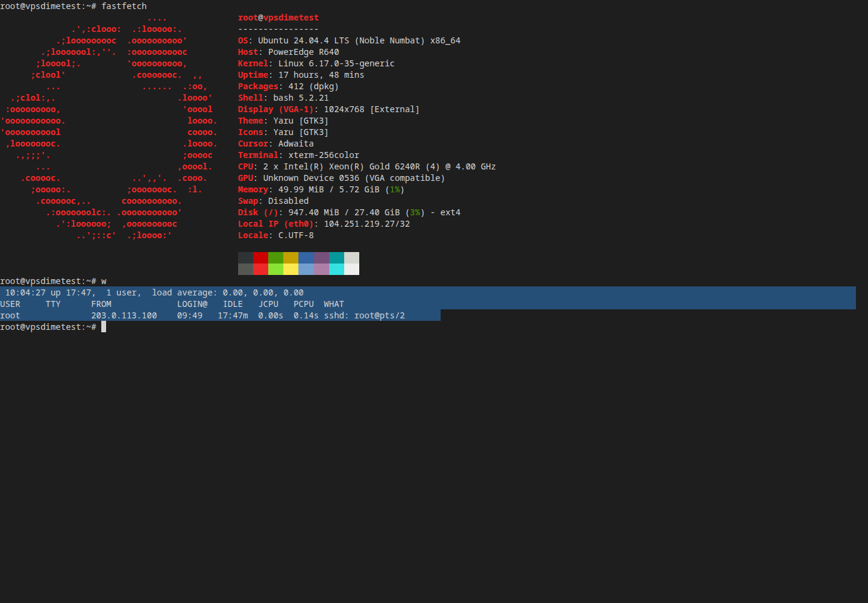
Task: Click the white color block
Action: tap(351, 269)
